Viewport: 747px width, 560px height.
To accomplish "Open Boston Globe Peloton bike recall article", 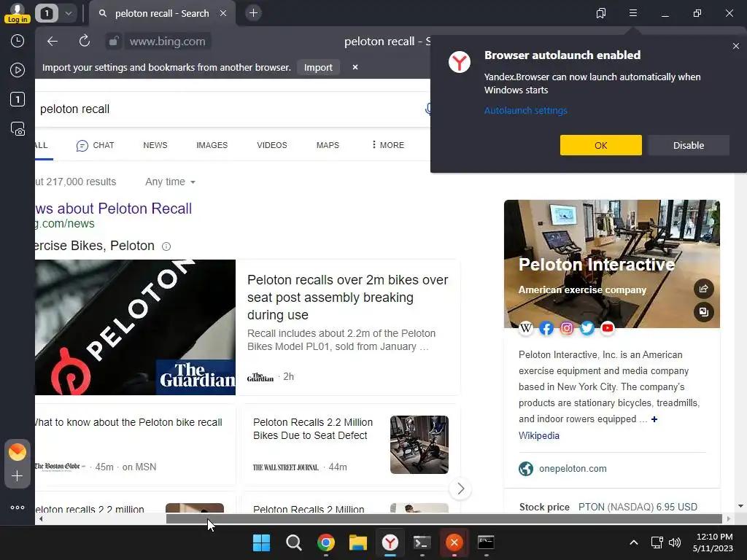I will (128, 422).
